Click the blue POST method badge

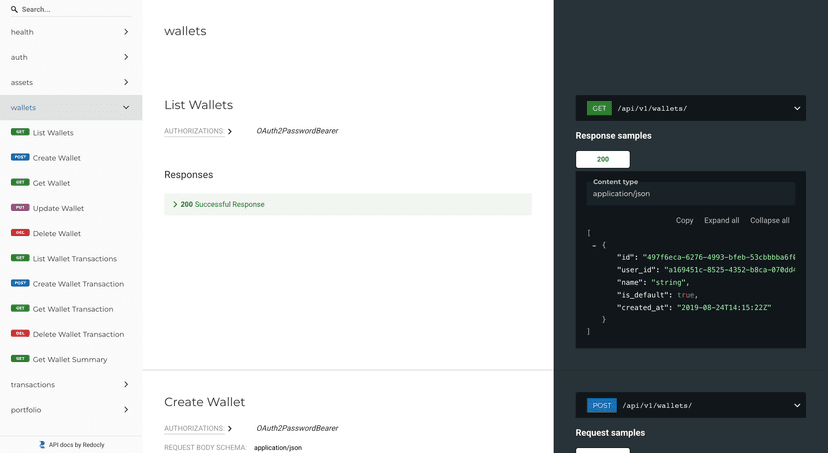(x=601, y=405)
